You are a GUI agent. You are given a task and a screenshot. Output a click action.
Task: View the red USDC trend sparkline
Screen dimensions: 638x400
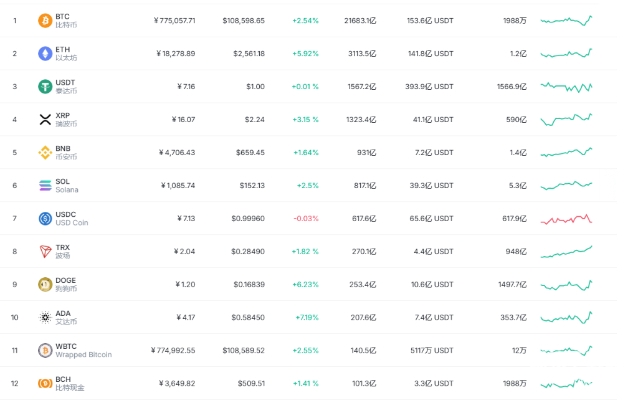pos(566,219)
